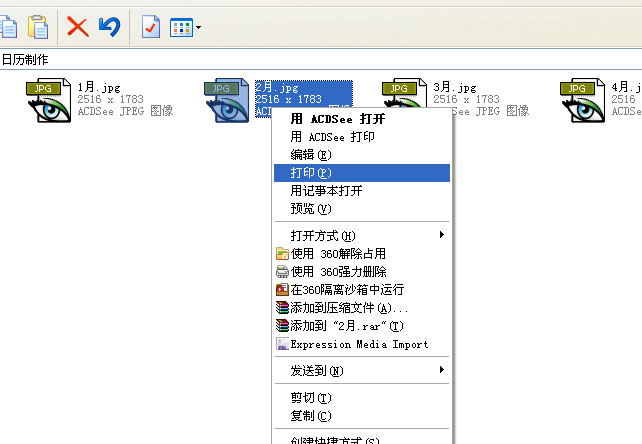Expand the 打开方式(H) submenu

pyautogui.click(x=362, y=236)
